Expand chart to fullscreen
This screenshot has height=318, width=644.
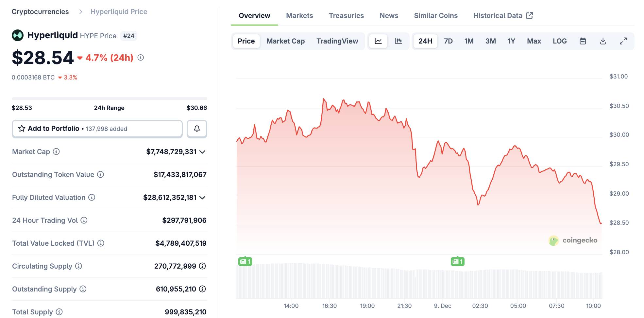(623, 41)
